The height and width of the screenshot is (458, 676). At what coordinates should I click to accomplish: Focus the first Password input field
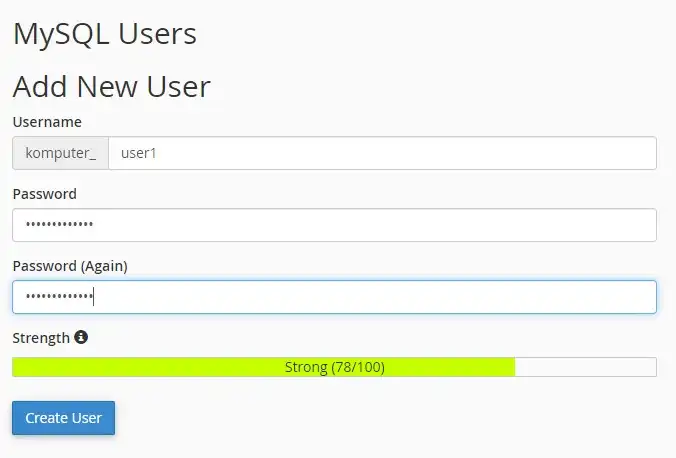pos(335,225)
